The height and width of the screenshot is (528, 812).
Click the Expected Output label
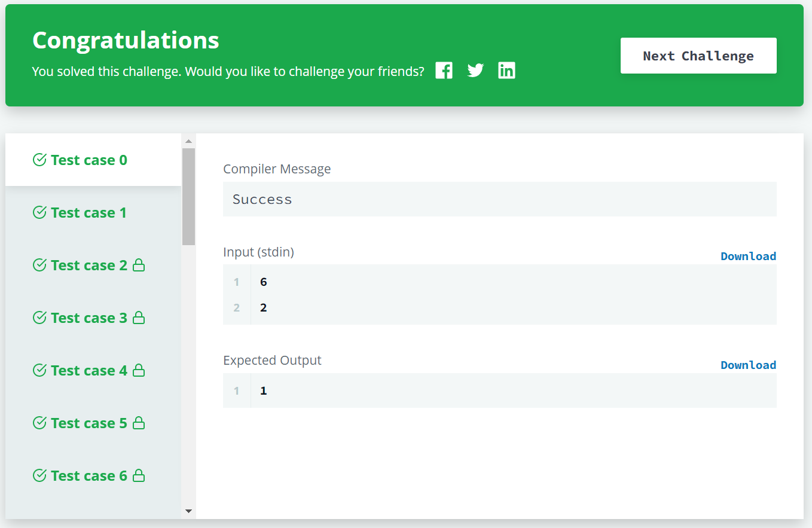coord(272,361)
